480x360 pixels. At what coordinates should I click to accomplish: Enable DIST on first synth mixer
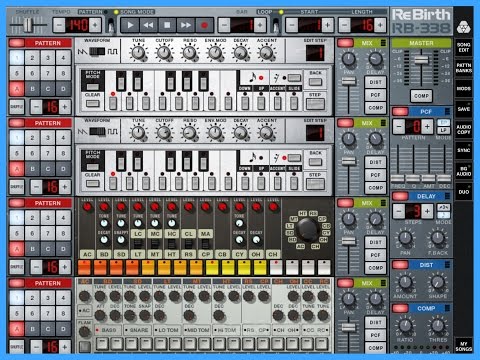(375, 82)
